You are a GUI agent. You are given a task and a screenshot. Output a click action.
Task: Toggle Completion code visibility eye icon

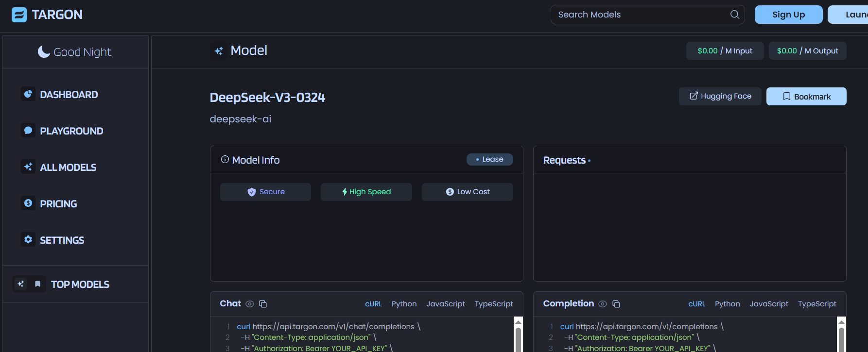603,304
